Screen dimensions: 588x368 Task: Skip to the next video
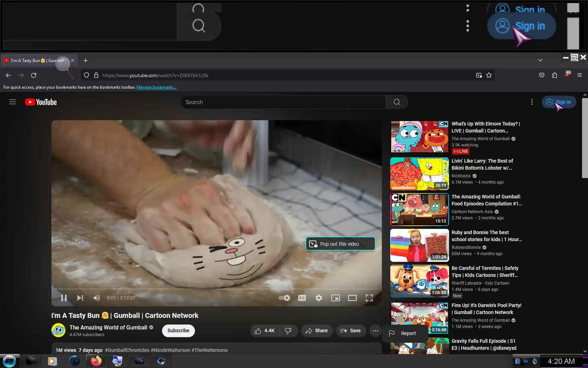pos(80,298)
